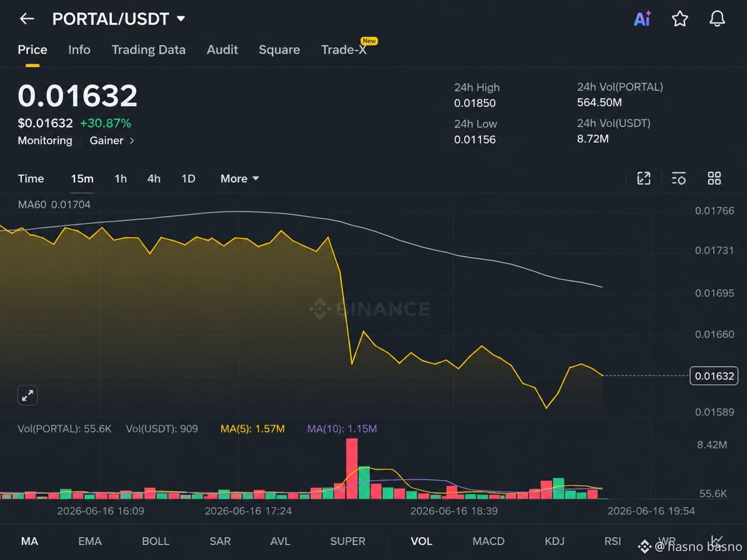Click the 2026-06-16 18:39 time label
The image size is (747, 560).
click(454, 511)
